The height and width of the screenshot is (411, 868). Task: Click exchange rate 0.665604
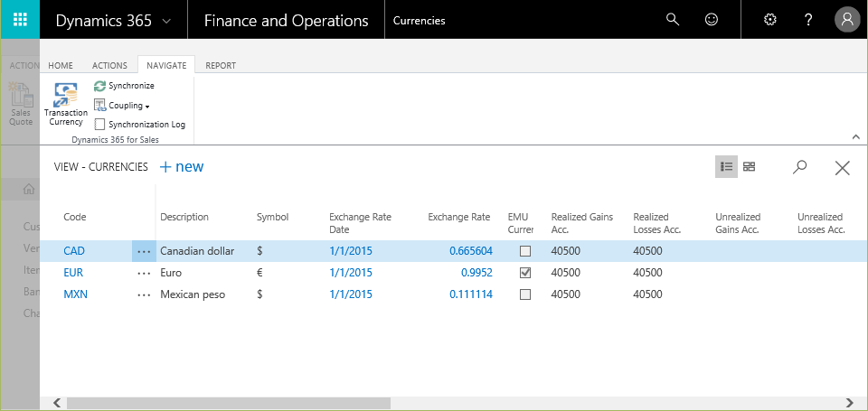[x=471, y=251]
